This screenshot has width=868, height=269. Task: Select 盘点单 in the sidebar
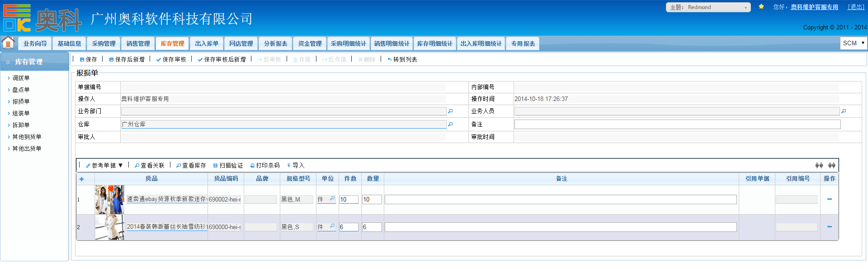point(21,90)
